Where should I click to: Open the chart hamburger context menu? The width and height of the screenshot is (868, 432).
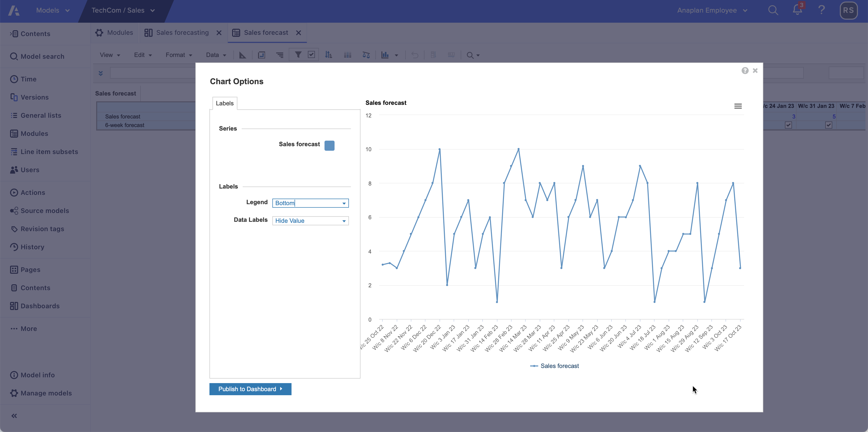coord(738,106)
